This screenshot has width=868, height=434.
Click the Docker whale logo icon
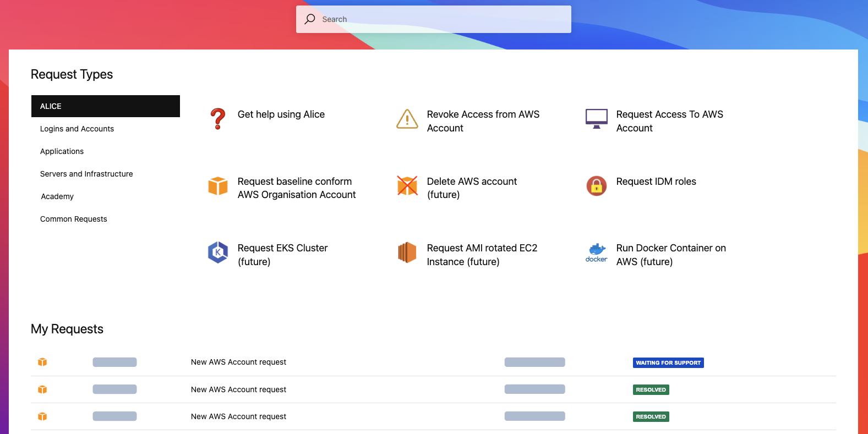[x=597, y=252]
